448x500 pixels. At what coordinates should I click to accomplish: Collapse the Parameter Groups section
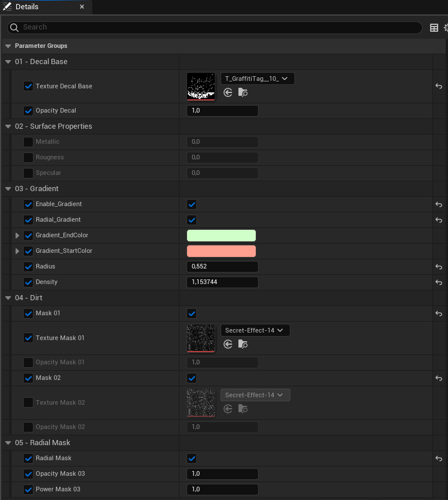click(x=8, y=46)
